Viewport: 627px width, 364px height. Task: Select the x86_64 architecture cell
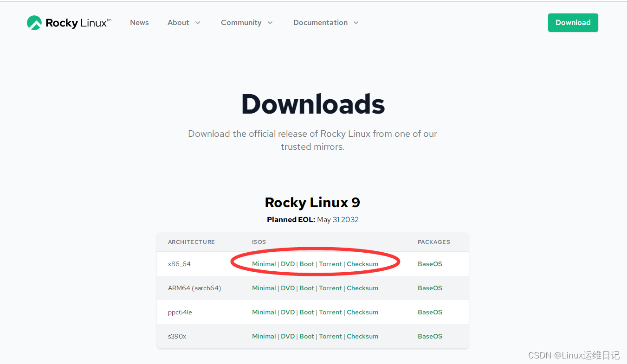tap(179, 264)
